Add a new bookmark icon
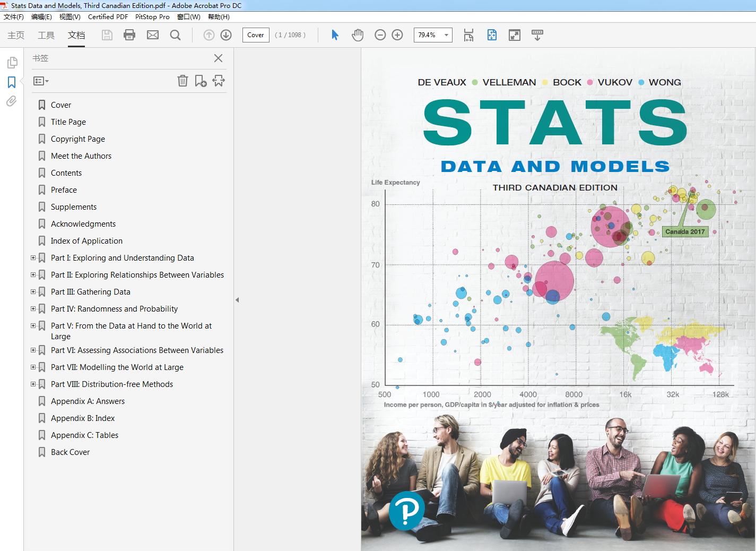Image resolution: width=756 pixels, height=551 pixels. coord(201,81)
